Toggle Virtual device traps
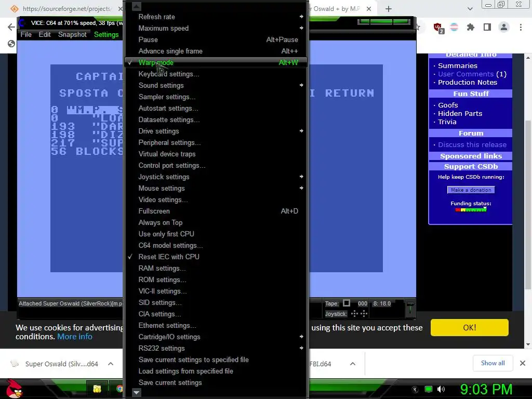Viewport: 532px width, 399px height. (216, 154)
